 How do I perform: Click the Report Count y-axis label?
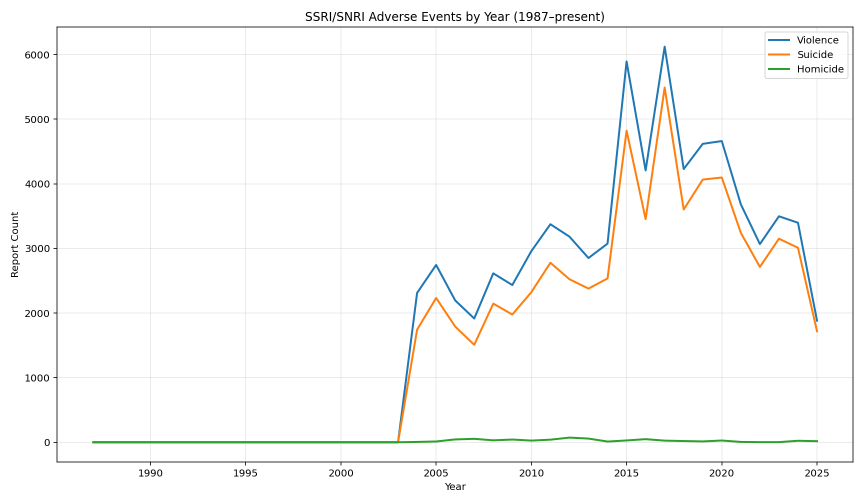tap(15, 244)
